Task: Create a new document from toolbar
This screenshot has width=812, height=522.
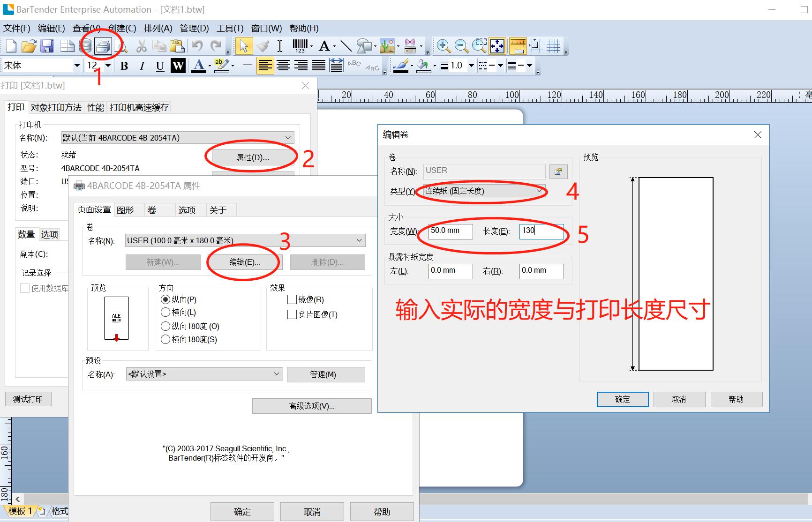Action: click(x=11, y=46)
